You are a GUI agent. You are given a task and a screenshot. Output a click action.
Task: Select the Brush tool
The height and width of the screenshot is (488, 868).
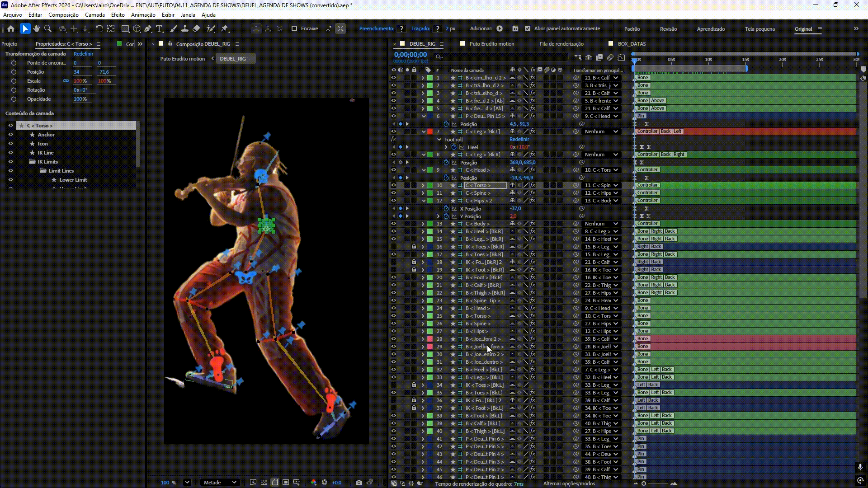tap(174, 28)
